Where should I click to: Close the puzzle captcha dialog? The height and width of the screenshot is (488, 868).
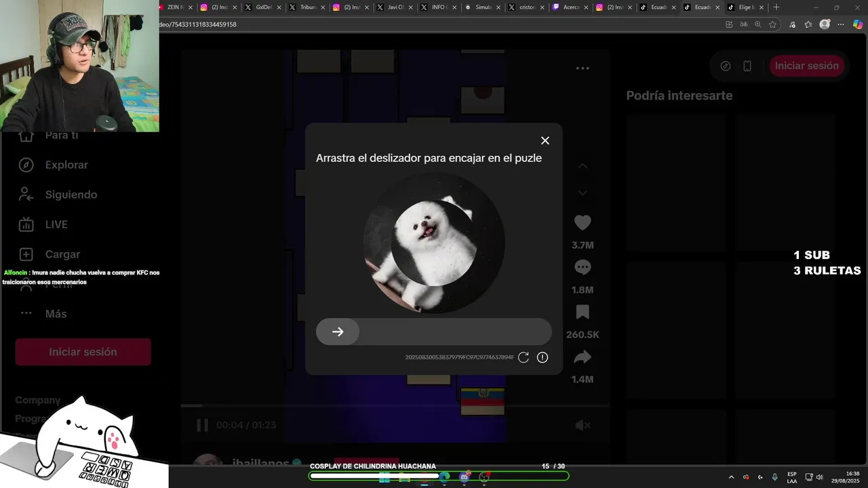pos(545,140)
